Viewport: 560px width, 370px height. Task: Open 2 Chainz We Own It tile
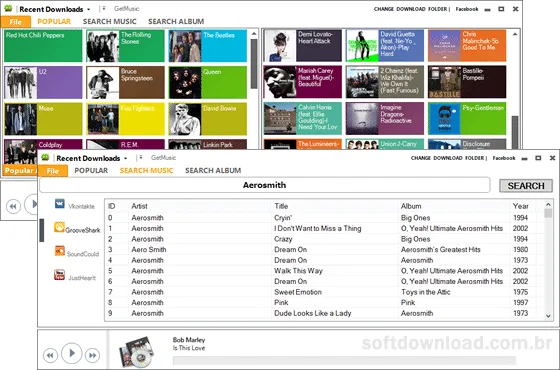tap(385, 82)
